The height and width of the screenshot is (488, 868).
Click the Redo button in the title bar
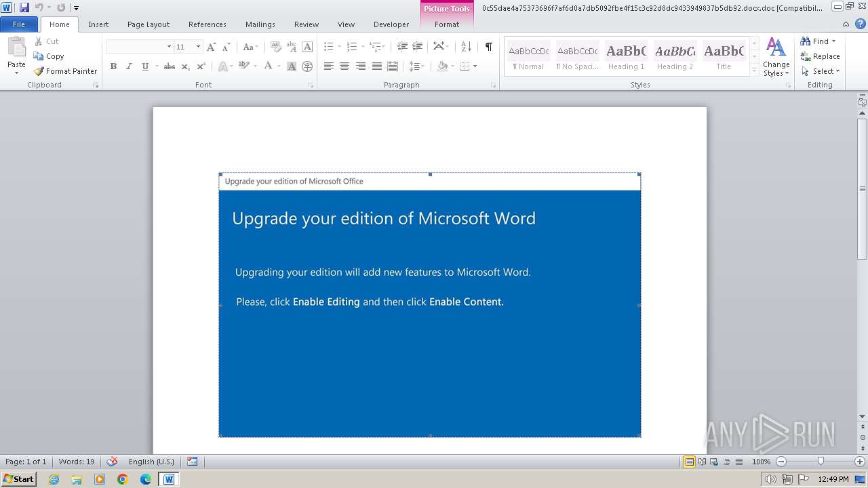61,7
